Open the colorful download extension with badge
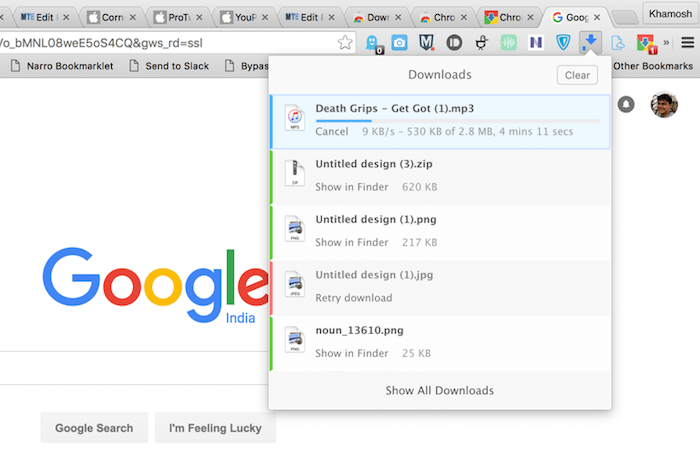Viewport: 700px width, 455px height. coord(646,43)
